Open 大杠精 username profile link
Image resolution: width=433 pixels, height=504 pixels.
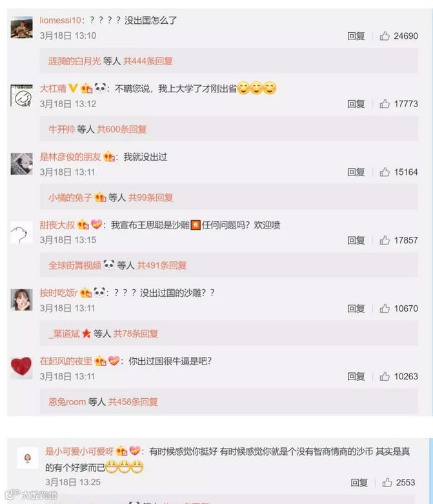53,88
